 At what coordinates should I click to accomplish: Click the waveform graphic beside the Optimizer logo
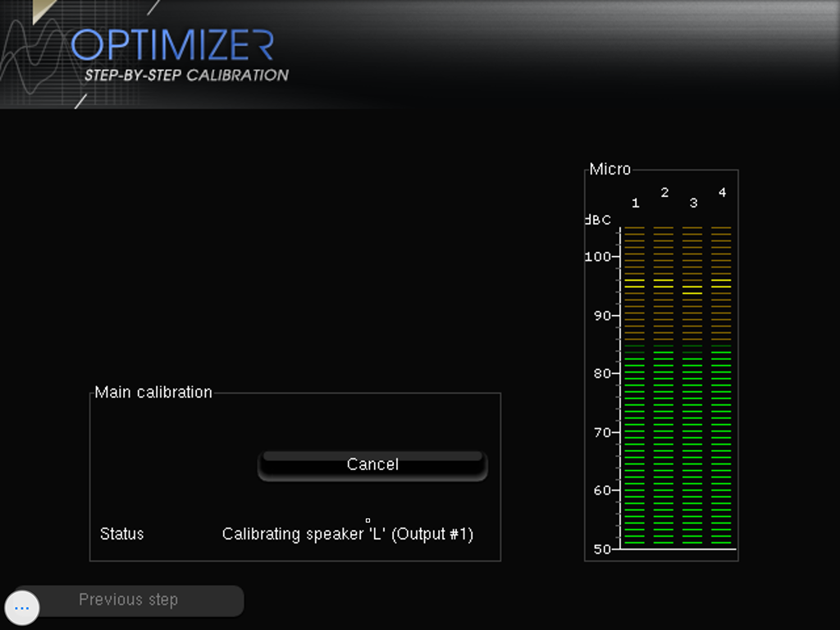click(x=33, y=62)
